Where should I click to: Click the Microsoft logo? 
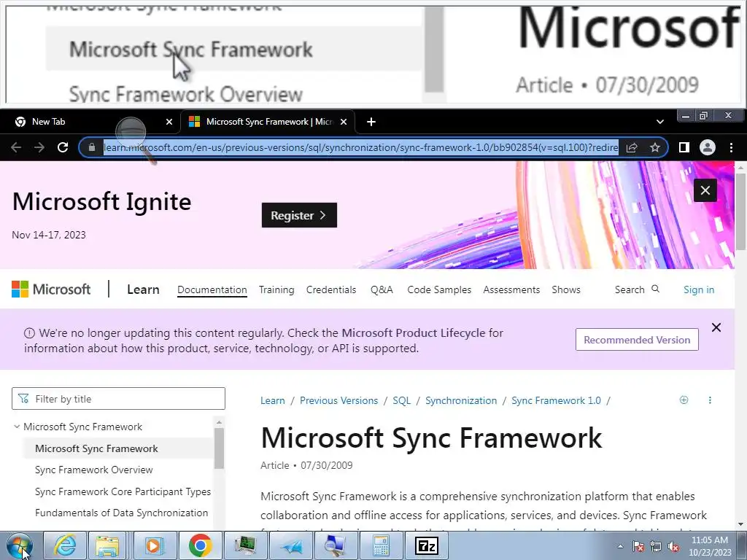pos(51,289)
